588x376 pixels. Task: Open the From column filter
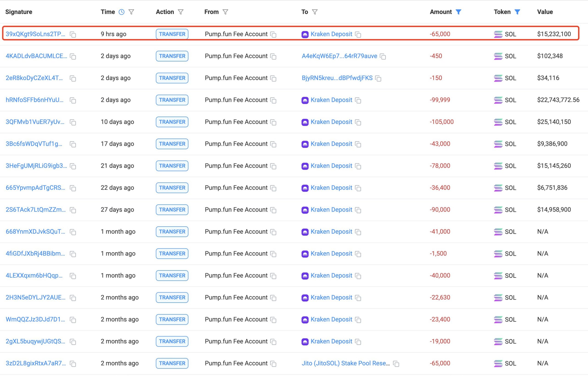tap(225, 12)
